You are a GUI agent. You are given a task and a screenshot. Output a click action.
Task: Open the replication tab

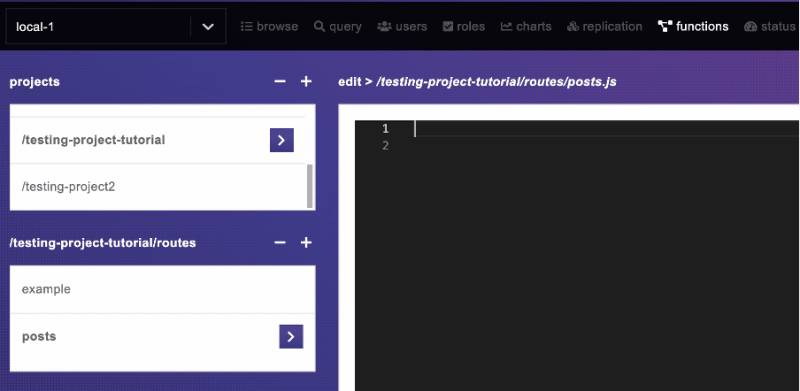pyautogui.click(x=605, y=27)
